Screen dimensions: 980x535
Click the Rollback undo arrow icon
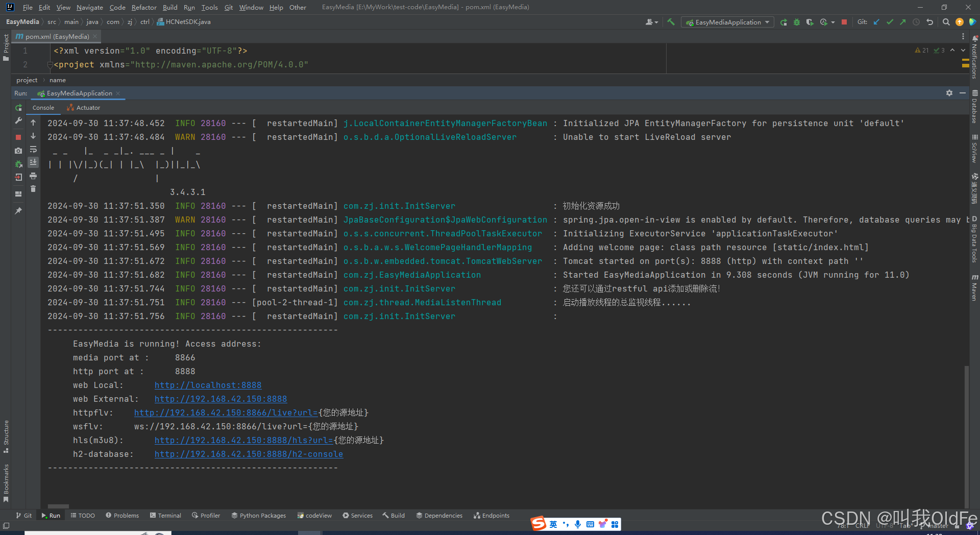point(930,22)
